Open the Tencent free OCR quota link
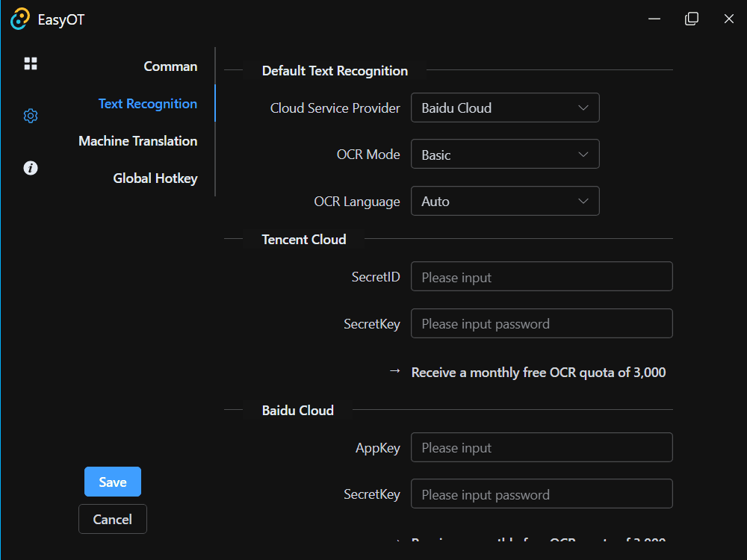The height and width of the screenshot is (560, 747). tap(538, 372)
